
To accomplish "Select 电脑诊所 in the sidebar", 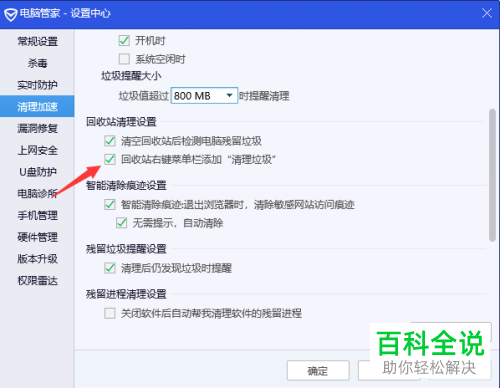I will click(x=37, y=194).
